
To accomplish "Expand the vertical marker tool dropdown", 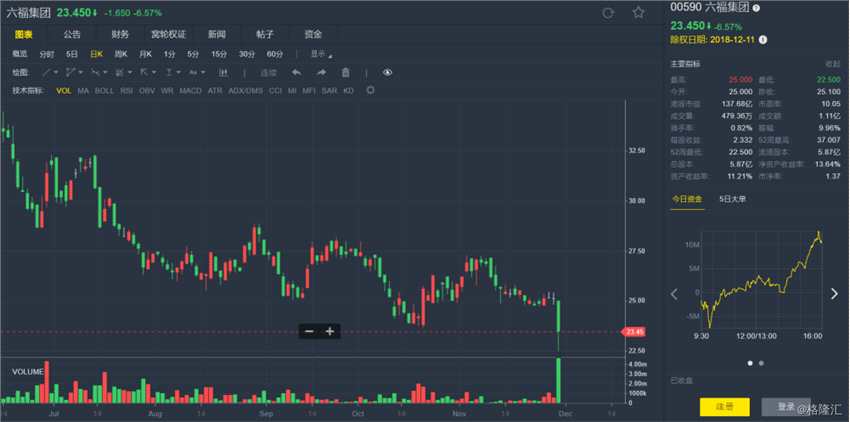I will click(x=178, y=72).
